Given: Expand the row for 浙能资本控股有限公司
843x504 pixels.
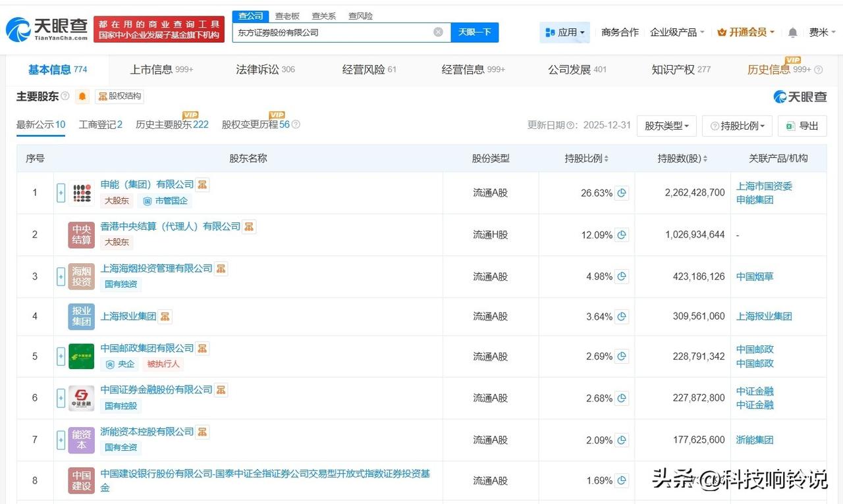Looking at the screenshot, I should [61, 440].
